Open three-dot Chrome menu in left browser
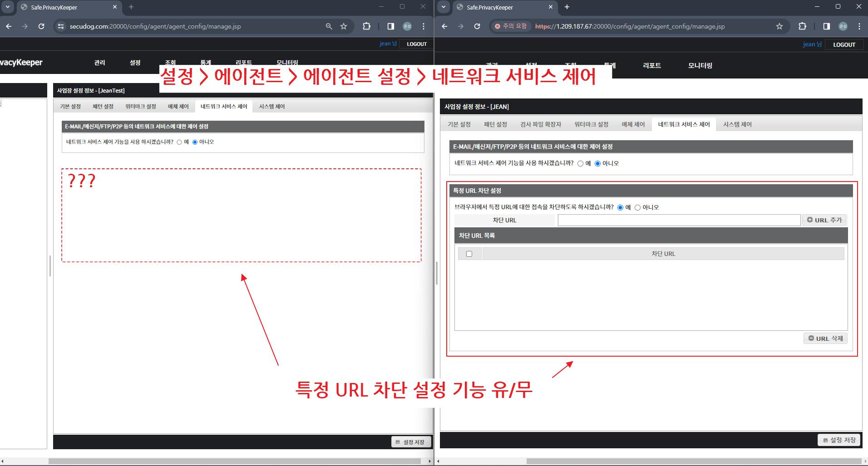 tap(424, 26)
